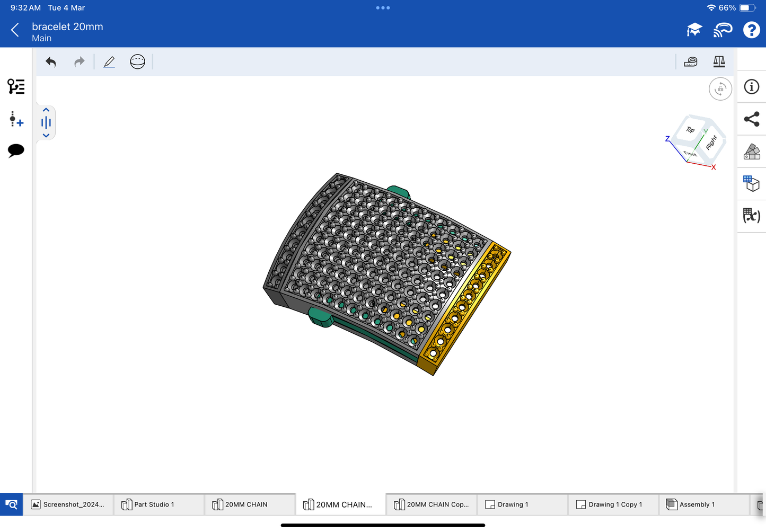Open the tab search manager button
Screen dimensions: 766x532
click(x=11, y=504)
